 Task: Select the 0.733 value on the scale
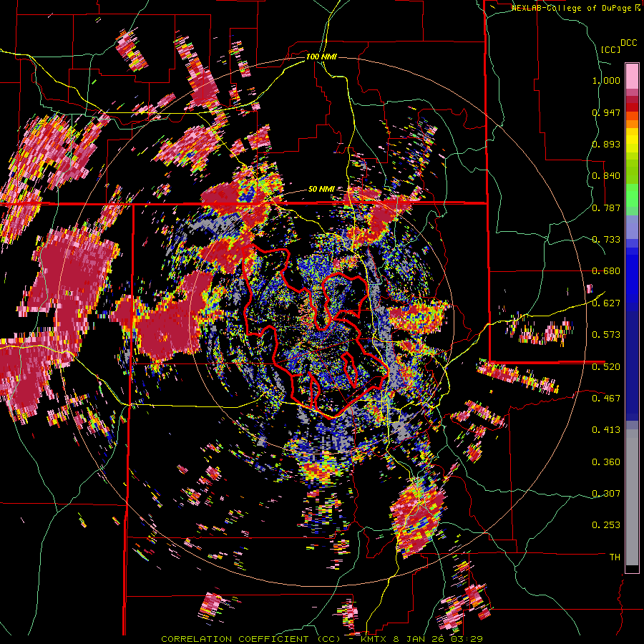coord(606,240)
